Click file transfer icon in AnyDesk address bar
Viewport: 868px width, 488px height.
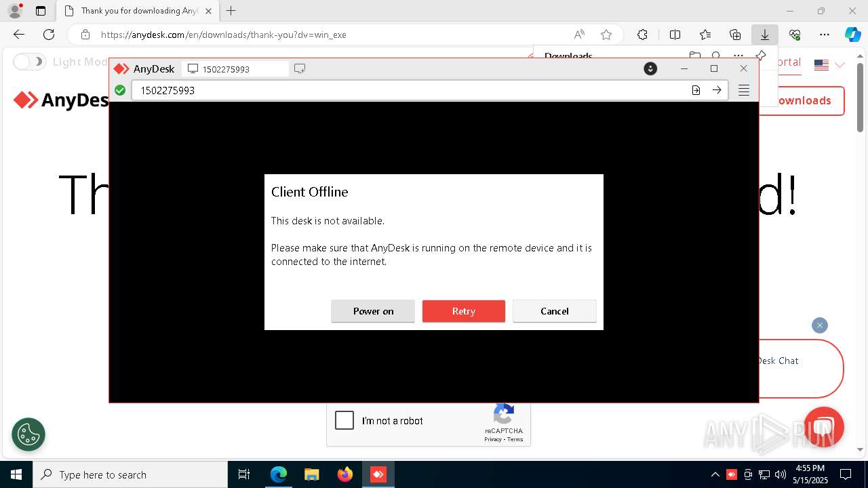pyautogui.click(x=696, y=90)
